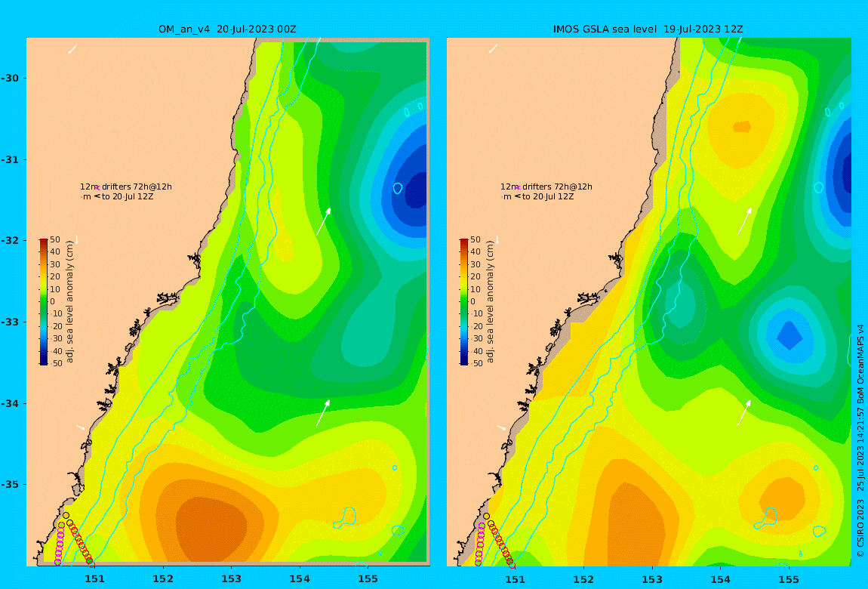Click the magenta drifter track circles in left map
Screen dimensions: 868x589
tap(59, 543)
